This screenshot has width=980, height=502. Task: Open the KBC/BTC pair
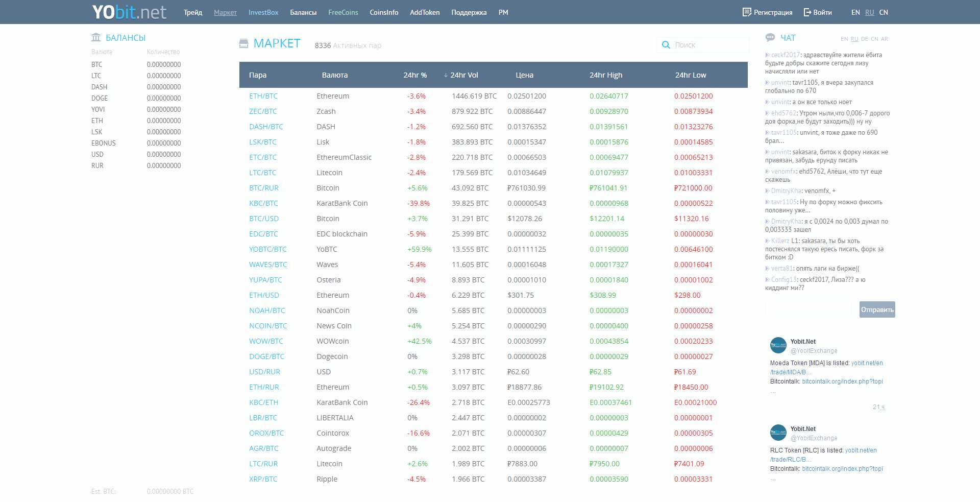263,203
